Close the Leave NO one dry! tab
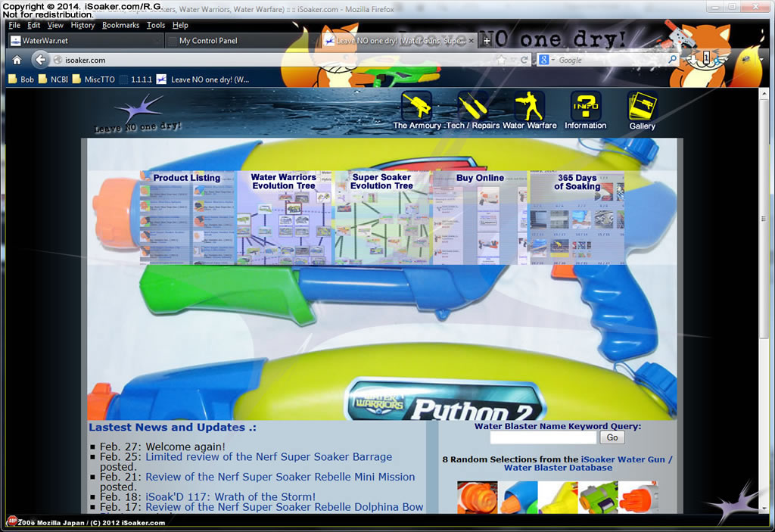775x532 pixels. tap(471, 41)
